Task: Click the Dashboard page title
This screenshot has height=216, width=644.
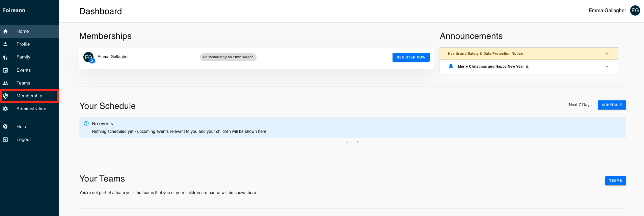Action: (x=101, y=11)
